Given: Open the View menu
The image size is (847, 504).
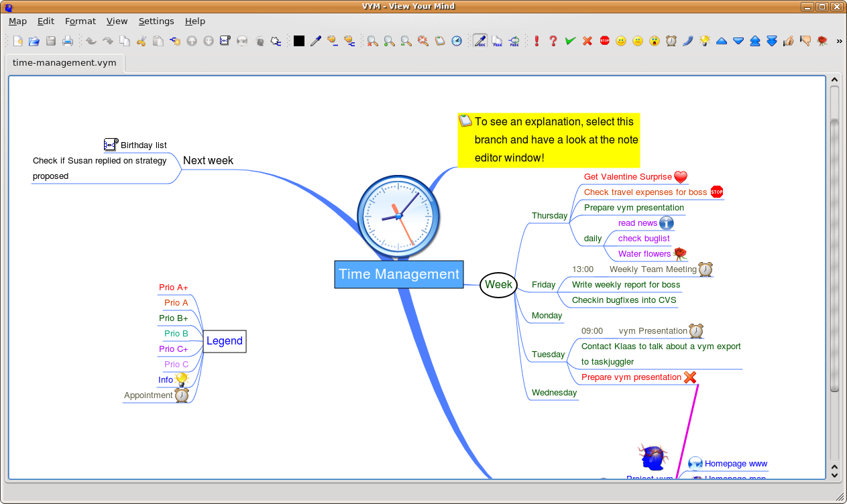Looking at the screenshot, I should tap(117, 21).
